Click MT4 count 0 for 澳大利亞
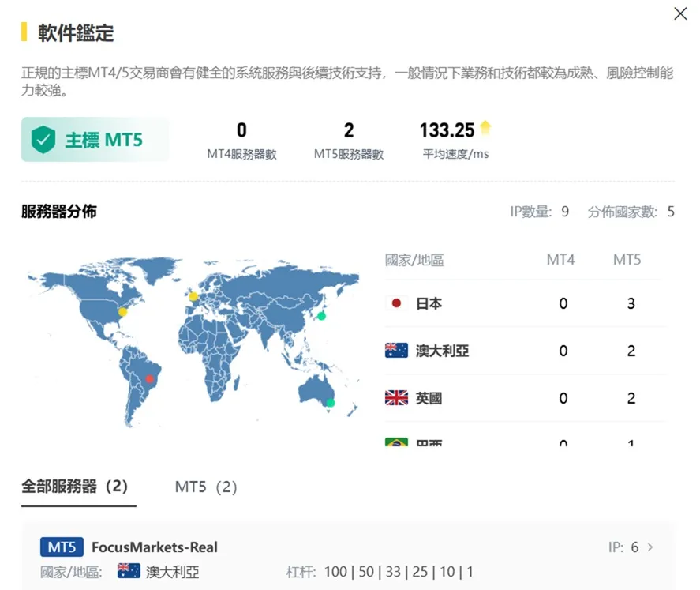This screenshot has height=590, width=700. [563, 351]
